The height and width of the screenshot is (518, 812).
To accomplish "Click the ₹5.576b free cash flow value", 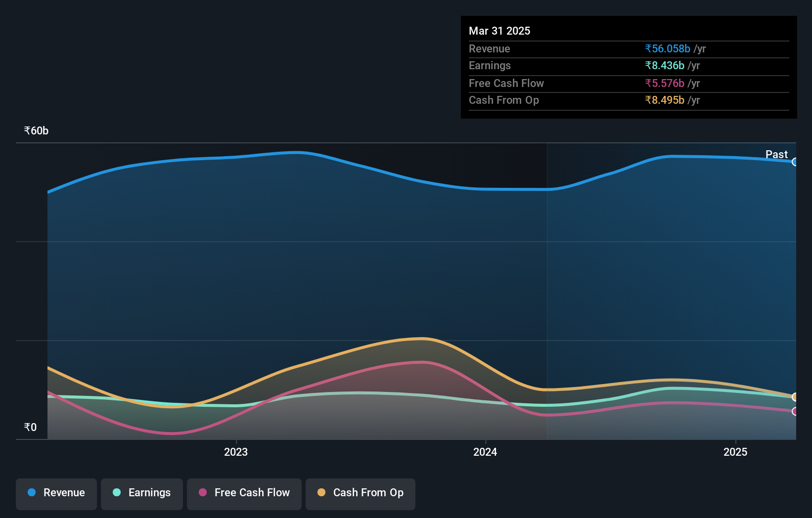I will (665, 83).
